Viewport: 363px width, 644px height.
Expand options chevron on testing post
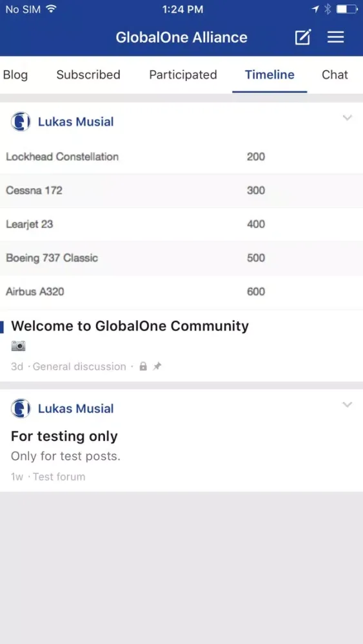point(348,405)
